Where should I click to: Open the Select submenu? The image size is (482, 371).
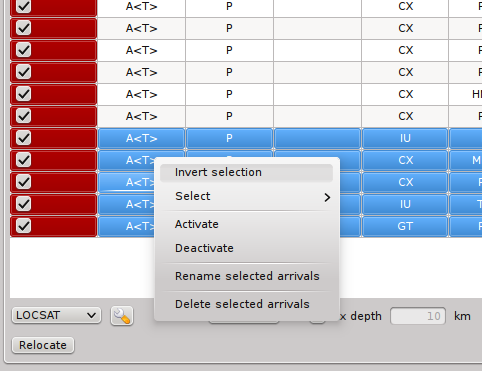(x=247, y=196)
